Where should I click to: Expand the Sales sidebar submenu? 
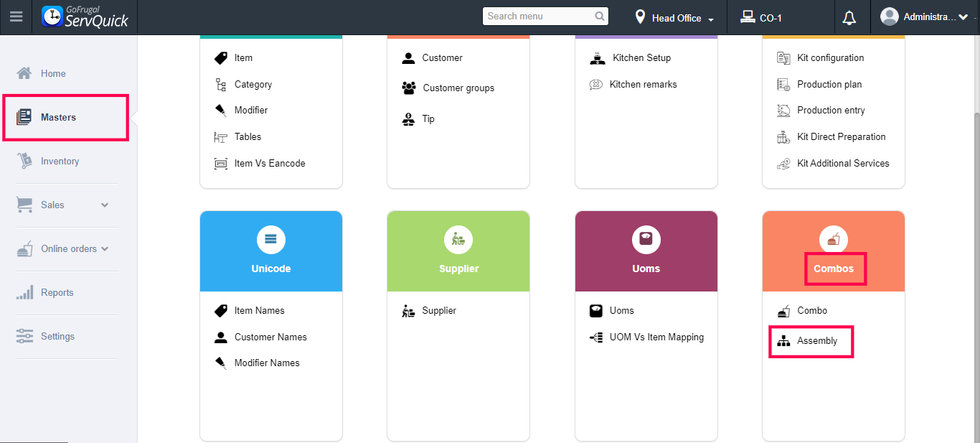105,205
